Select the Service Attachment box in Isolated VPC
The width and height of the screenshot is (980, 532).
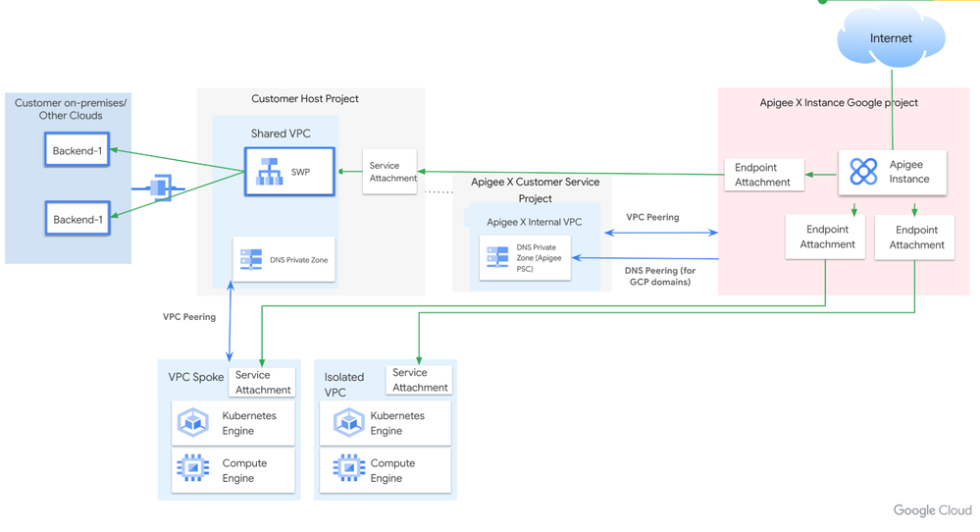(420, 380)
